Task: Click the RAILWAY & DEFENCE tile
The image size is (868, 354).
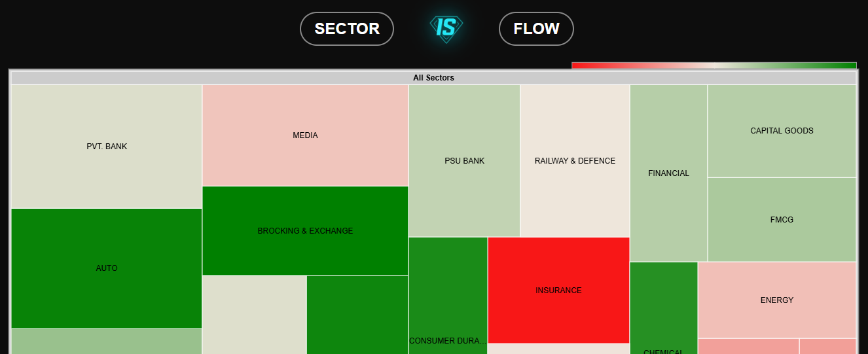Action: [x=575, y=161]
